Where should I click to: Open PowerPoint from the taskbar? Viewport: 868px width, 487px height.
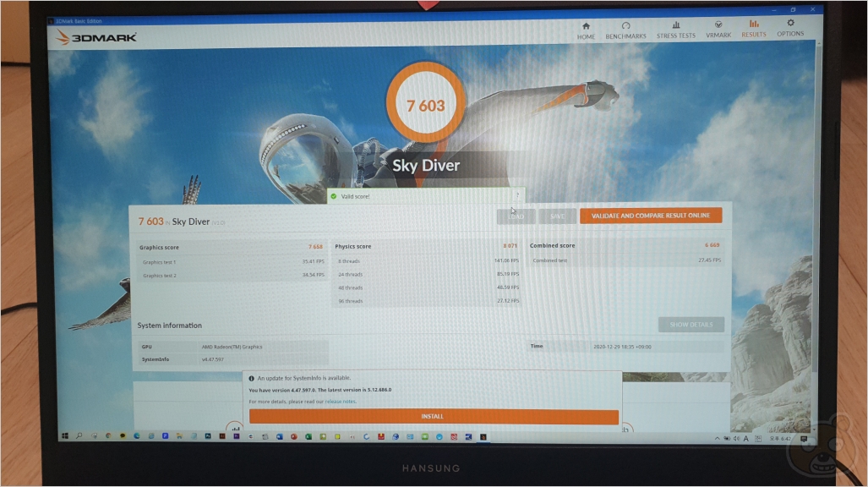point(294,436)
